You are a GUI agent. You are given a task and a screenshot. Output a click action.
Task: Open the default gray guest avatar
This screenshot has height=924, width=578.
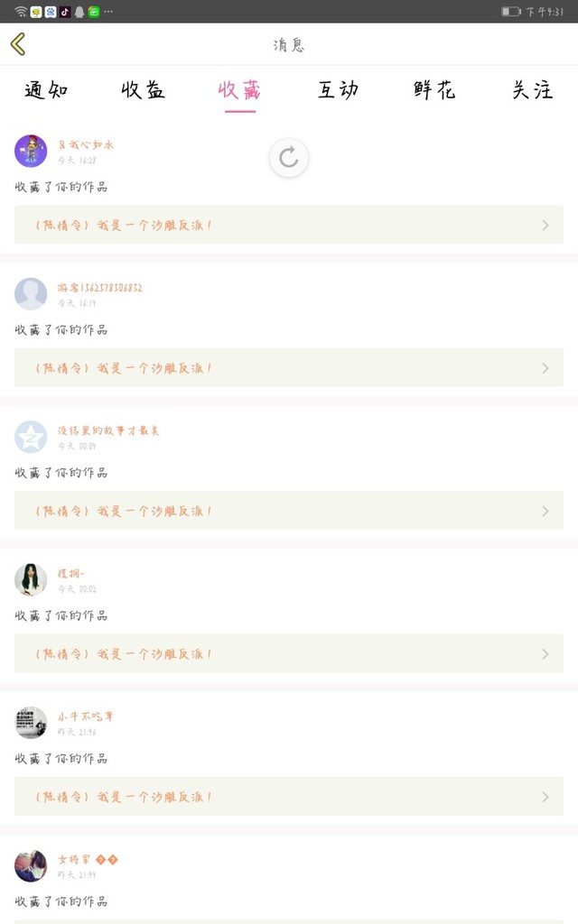(x=31, y=293)
